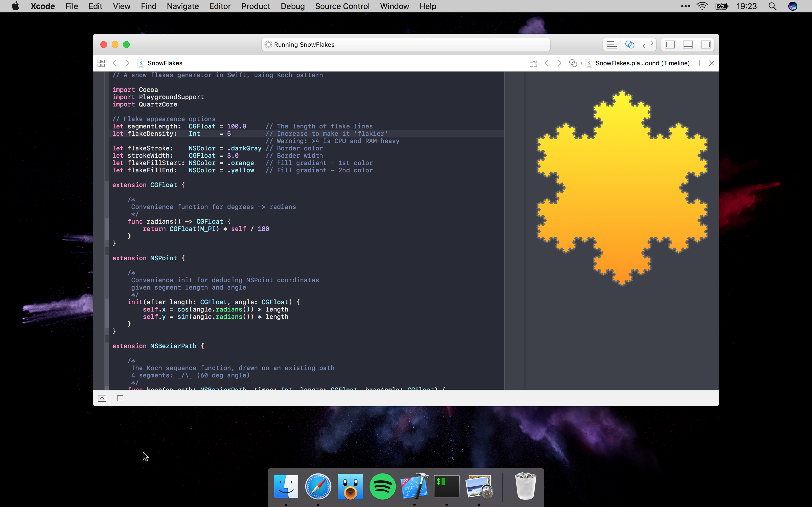This screenshot has height=507, width=812.
Task: Open the Product menu
Action: (255, 6)
